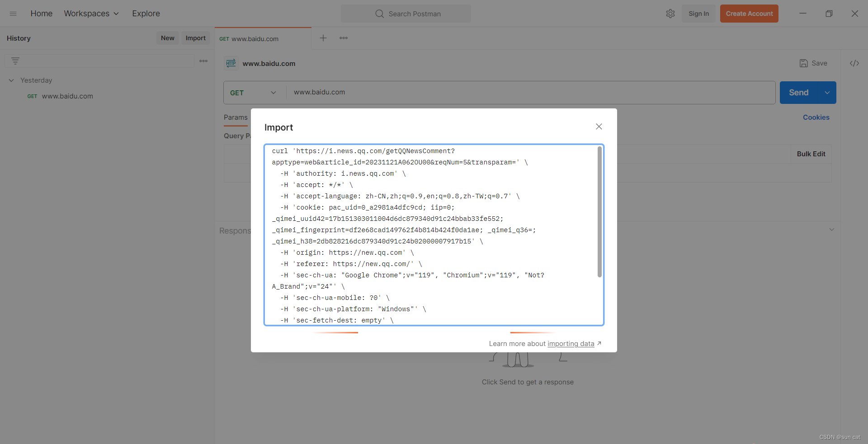Focus the Search Postman field
Image resolution: width=868 pixels, height=444 pixels.
pyautogui.click(x=406, y=14)
